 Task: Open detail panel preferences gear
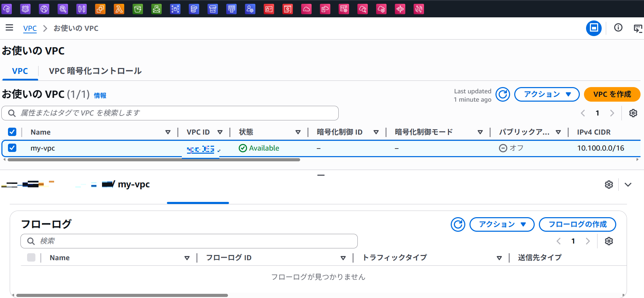(x=609, y=185)
